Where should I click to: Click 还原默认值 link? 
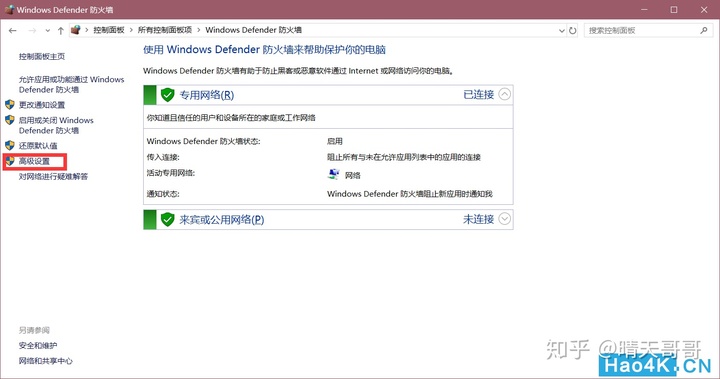[38, 146]
